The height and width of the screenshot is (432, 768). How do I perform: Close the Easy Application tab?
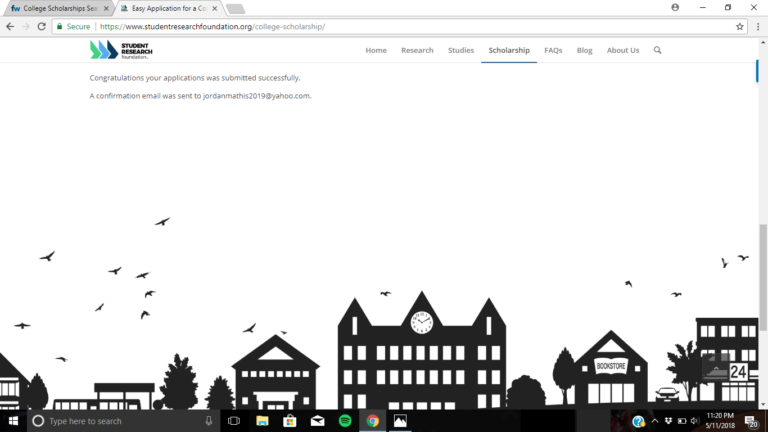[214, 8]
